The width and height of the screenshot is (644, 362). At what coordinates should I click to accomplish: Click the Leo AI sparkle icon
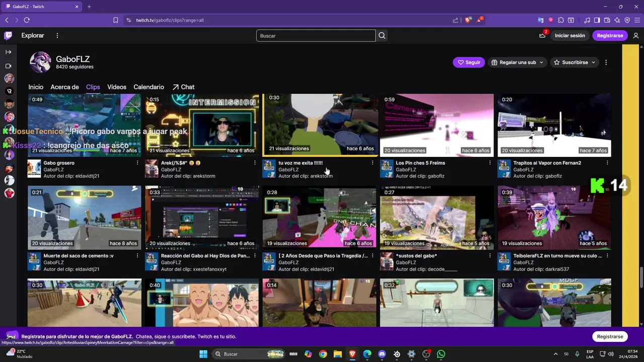click(617, 20)
